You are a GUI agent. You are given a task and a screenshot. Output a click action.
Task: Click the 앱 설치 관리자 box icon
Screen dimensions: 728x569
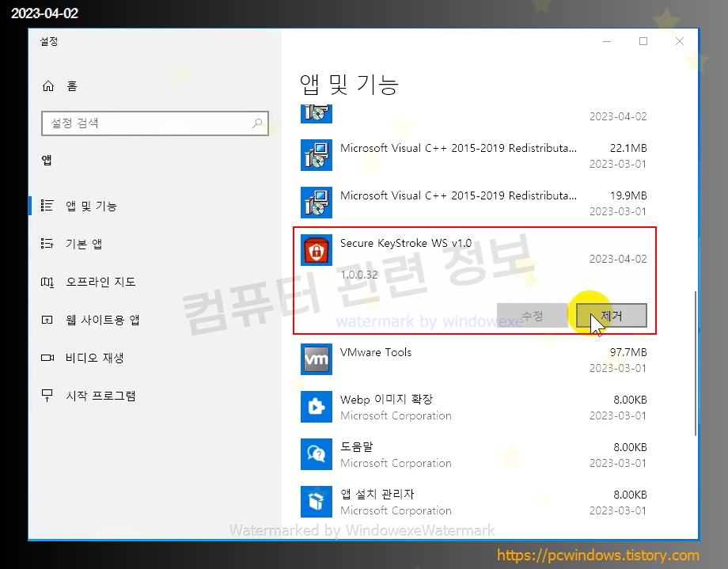(x=317, y=502)
